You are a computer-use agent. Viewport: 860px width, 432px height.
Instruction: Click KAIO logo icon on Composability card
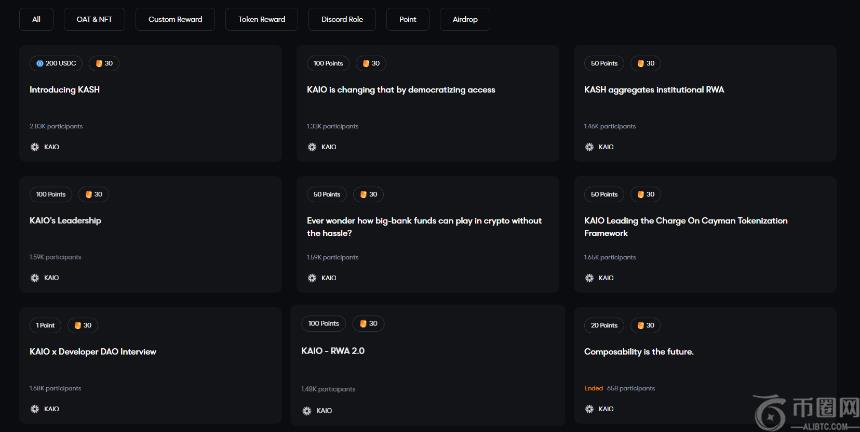tap(589, 409)
